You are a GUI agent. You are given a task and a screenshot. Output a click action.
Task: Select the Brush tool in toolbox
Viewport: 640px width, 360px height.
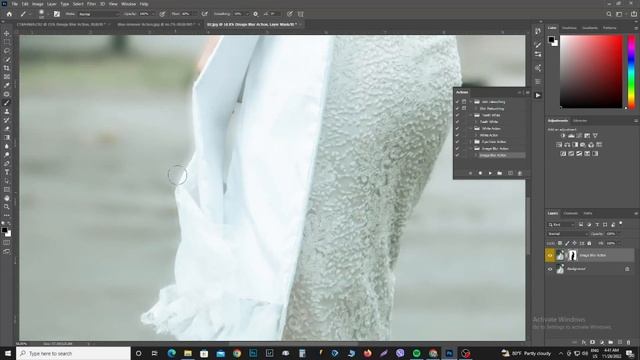[7, 103]
